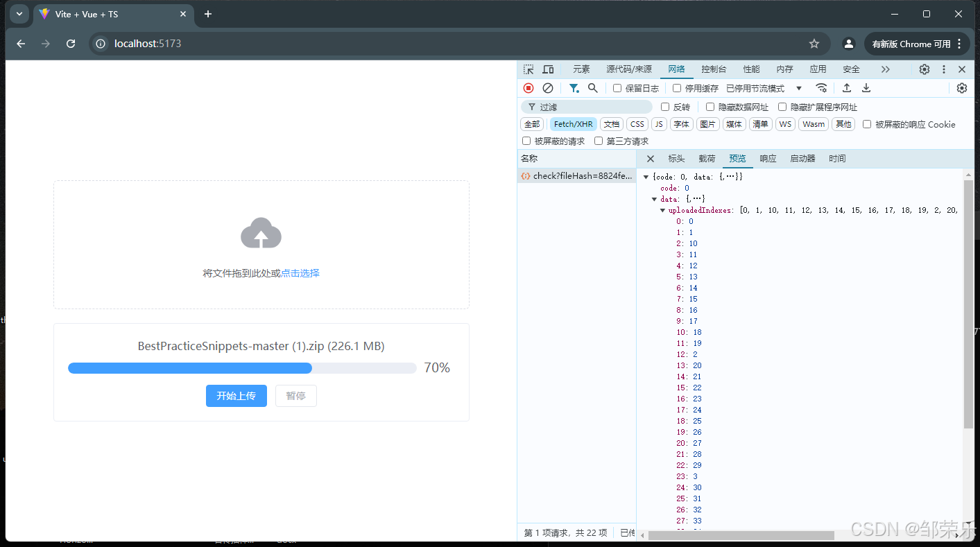Open DevTools settings gear
This screenshot has height=547, width=980.
(925, 69)
